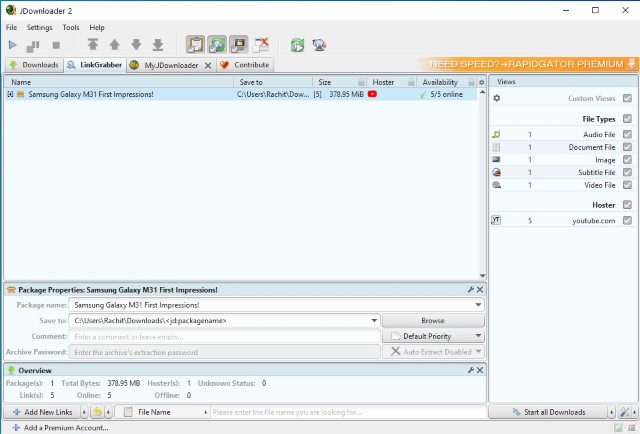This screenshot has width=640, height=434.
Task: Move selection to top with arrow icon
Action: [93, 45]
